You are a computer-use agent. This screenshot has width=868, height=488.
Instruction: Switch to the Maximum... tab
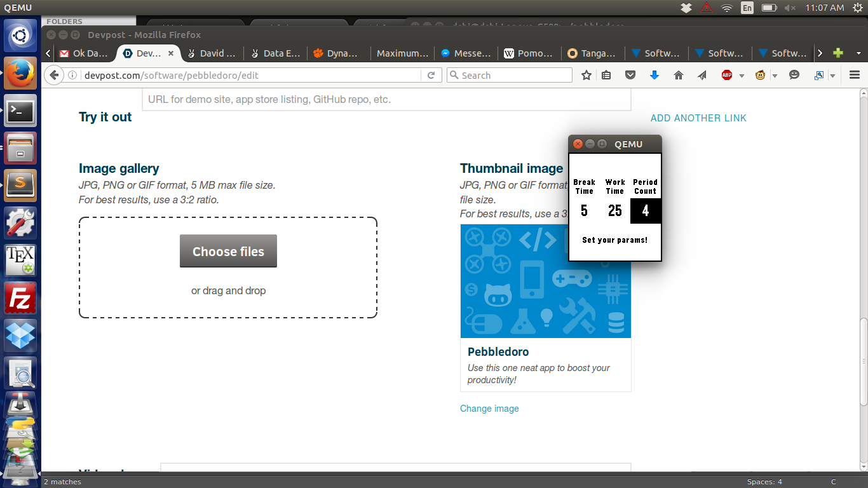click(403, 53)
